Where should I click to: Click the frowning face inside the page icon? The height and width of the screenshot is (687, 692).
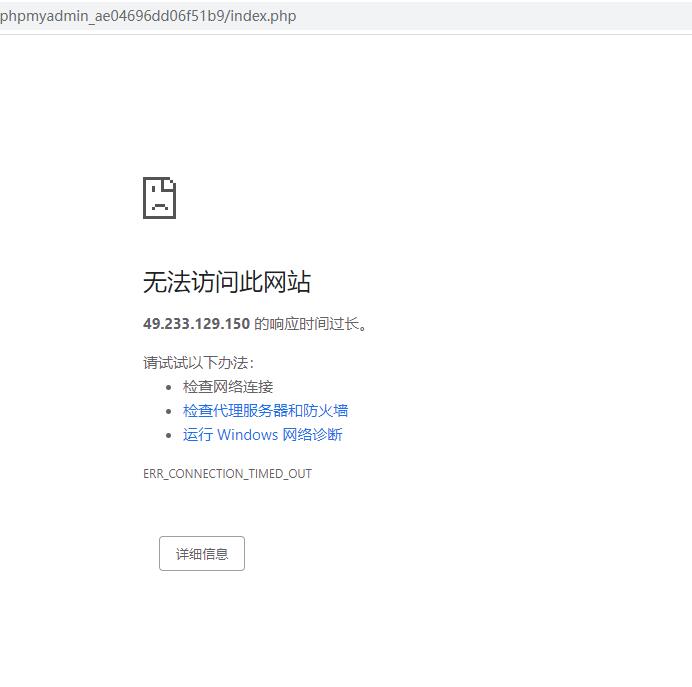[x=158, y=202]
